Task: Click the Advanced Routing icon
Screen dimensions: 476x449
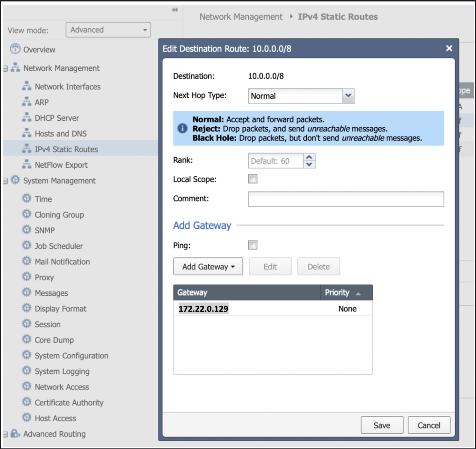Action: coord(15,434)
